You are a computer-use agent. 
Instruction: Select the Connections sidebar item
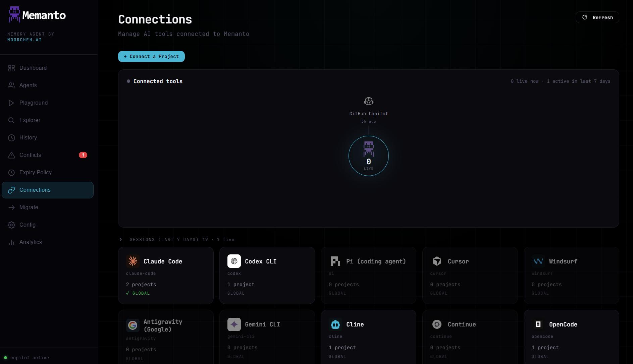[48, 190]
